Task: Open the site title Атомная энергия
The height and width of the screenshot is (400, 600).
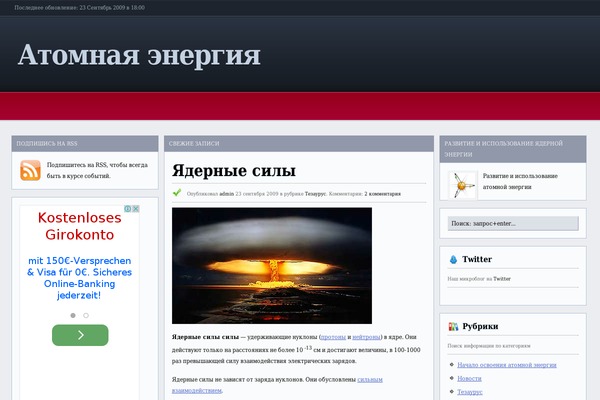Action: pos(139,55)
